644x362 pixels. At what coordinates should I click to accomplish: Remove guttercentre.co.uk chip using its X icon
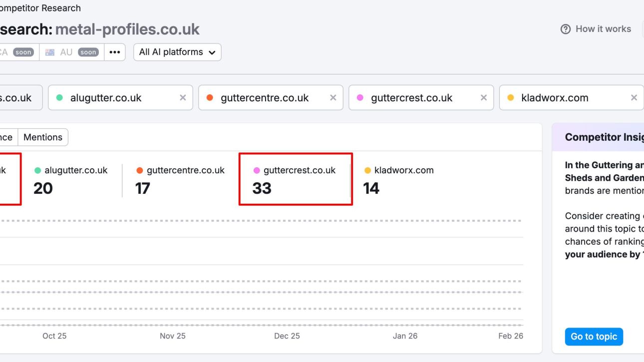(x=333, y=98)
